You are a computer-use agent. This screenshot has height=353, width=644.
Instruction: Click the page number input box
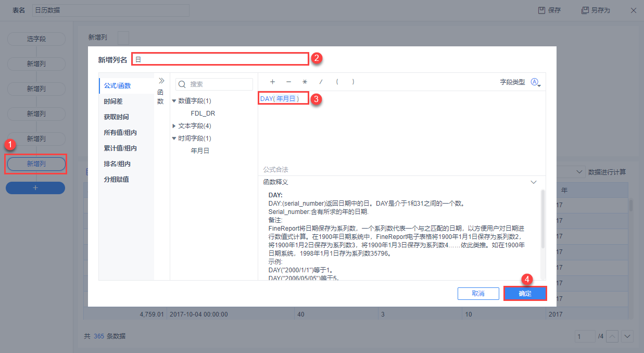point(585,337)
